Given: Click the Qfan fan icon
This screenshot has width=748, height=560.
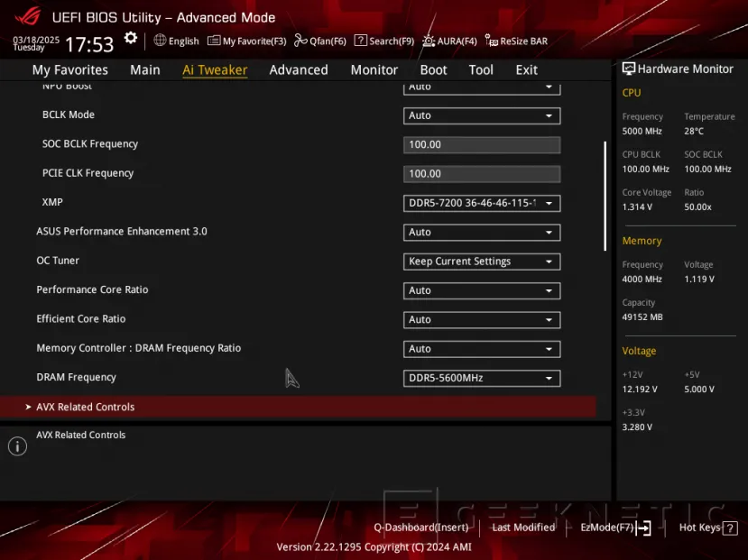Looking at the screenshot, I should [x=300, y=41].
